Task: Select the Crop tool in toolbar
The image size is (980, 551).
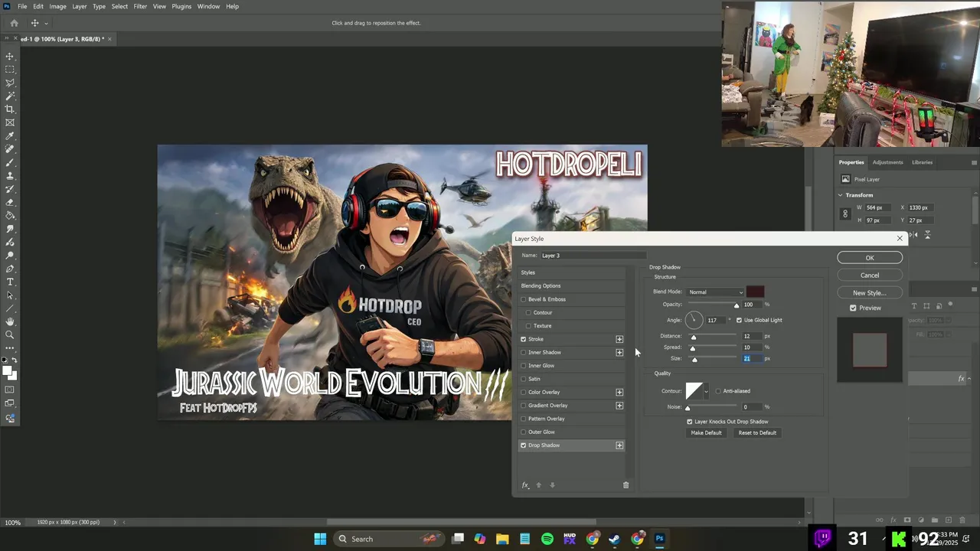Action: [10, 109]
